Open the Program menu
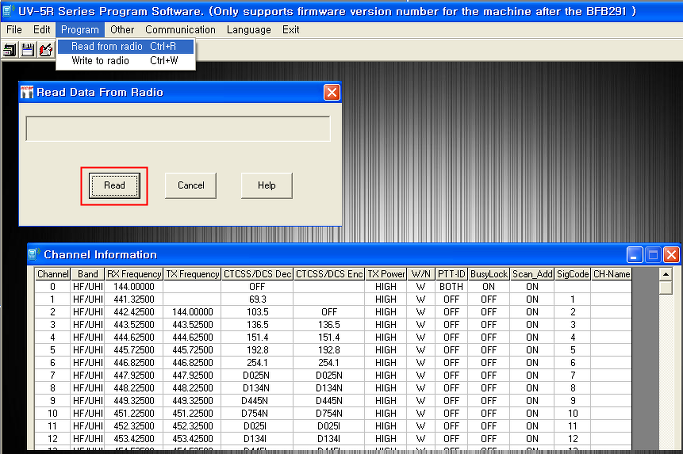This screenshot has height=454, width=683. (80, 30)
